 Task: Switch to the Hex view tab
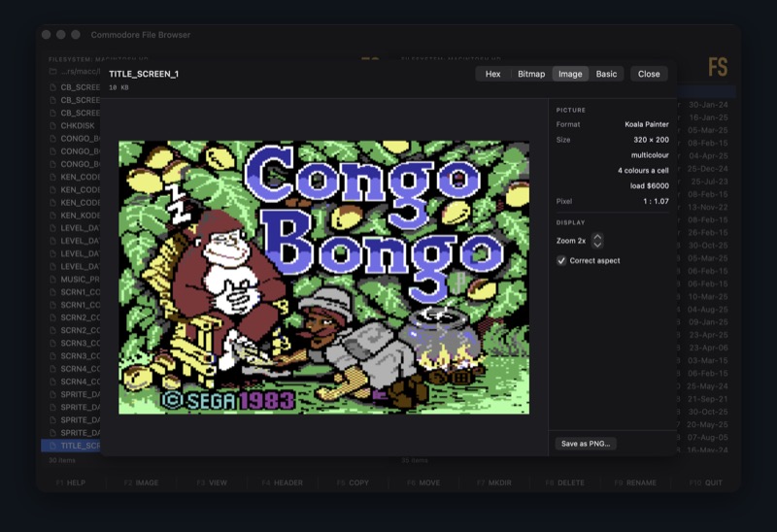pos(492,74)
